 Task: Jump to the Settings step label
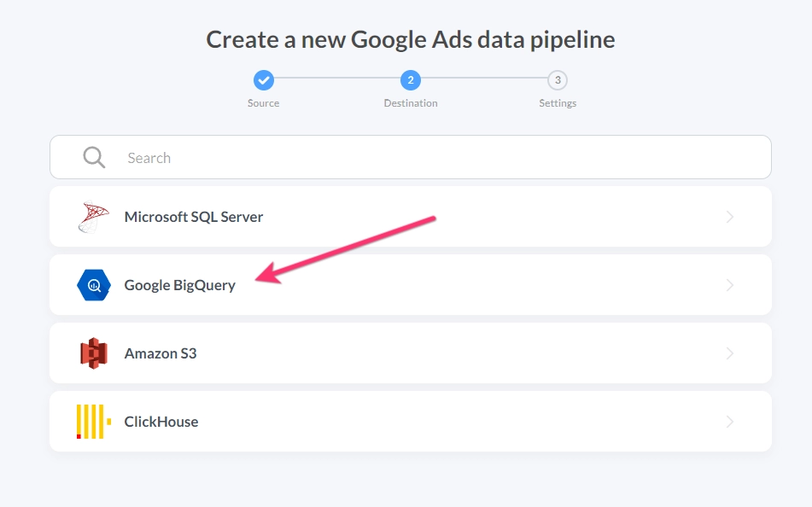(558, 103)
